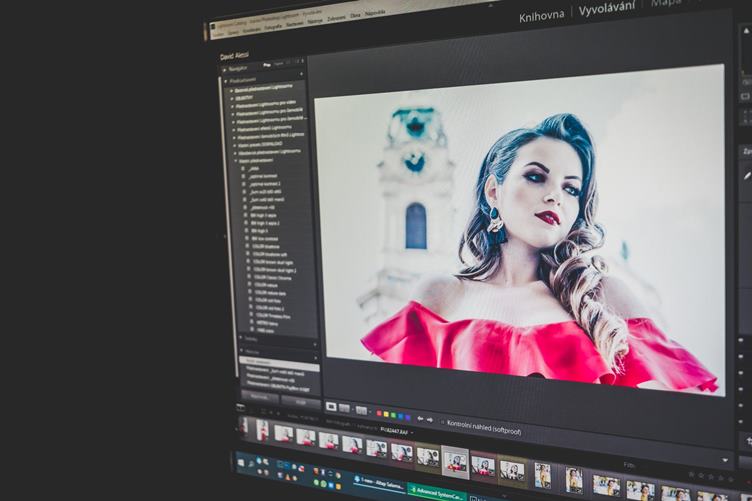
Task: Toggle the before/after view icon
Action: tap(362, 411)
